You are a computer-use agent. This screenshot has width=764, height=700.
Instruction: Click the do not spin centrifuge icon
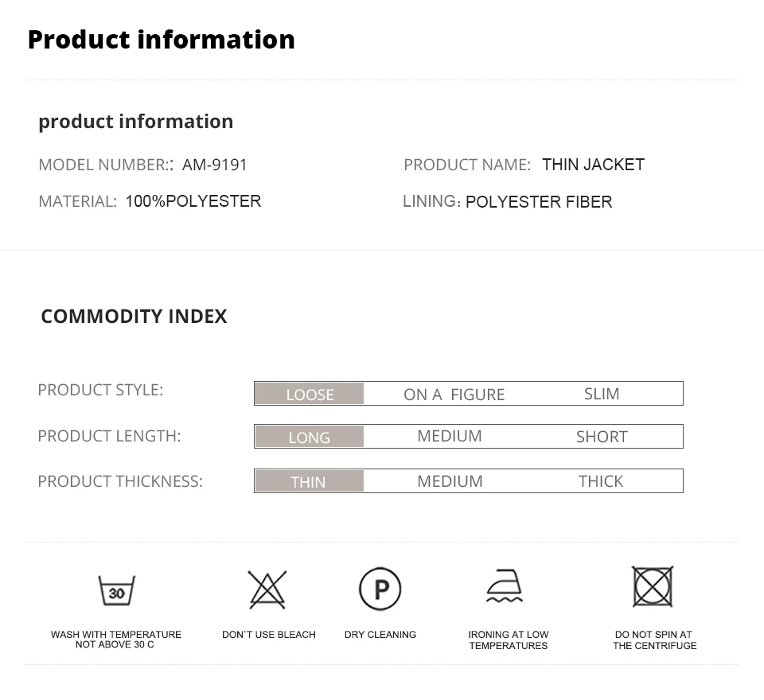tap(653, 587)
